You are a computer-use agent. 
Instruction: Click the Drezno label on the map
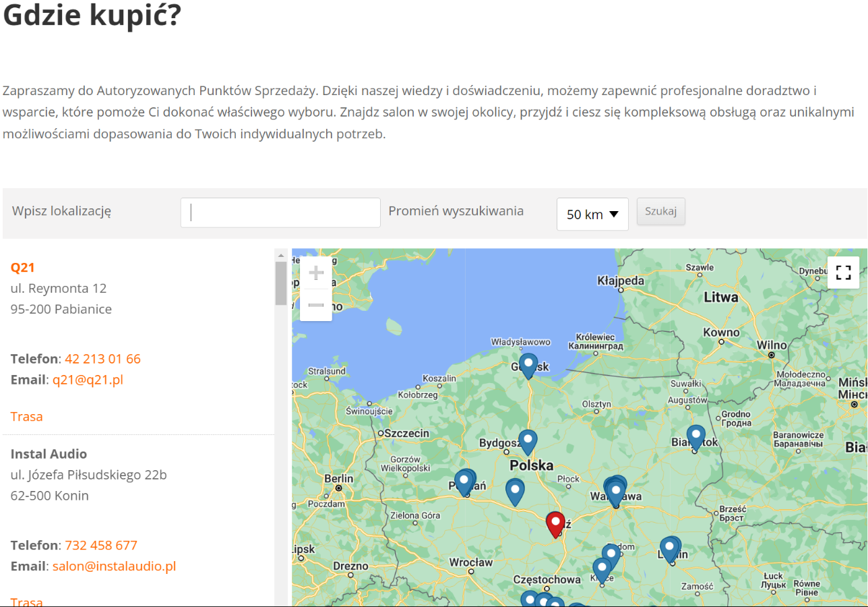tap(351, 567)
